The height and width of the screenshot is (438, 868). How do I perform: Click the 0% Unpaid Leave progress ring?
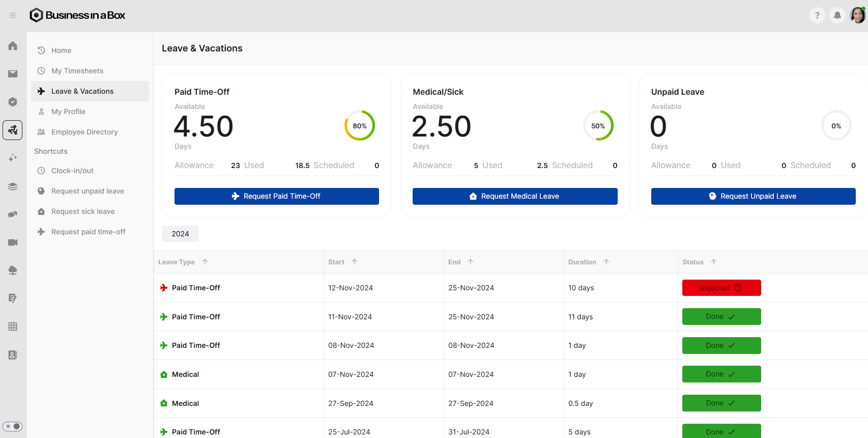(x=836, y=126)
